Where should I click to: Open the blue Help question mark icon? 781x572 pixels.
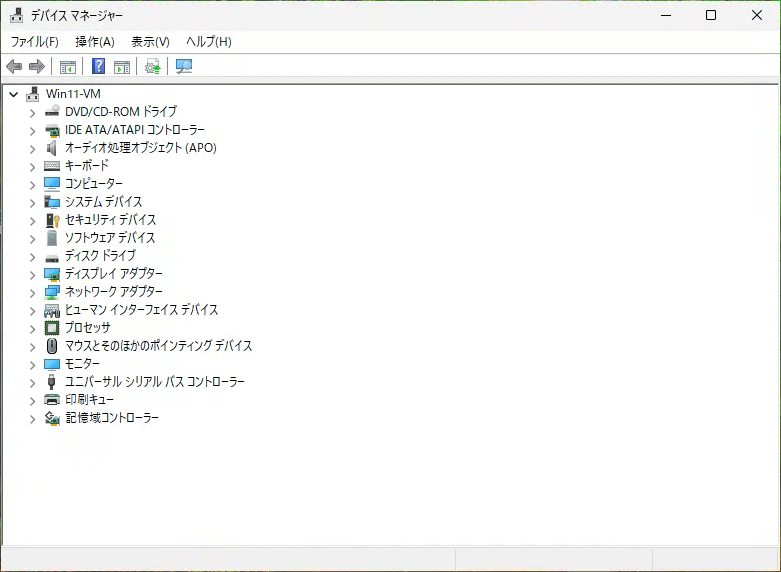99,66
